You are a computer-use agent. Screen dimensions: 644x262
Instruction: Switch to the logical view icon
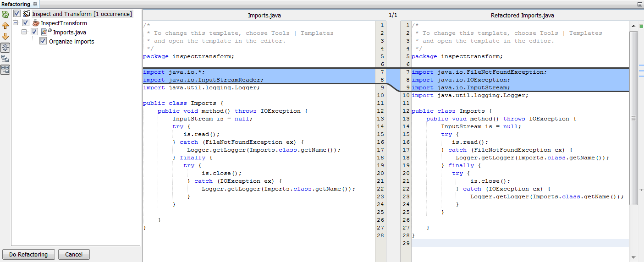tap(6, 58)
